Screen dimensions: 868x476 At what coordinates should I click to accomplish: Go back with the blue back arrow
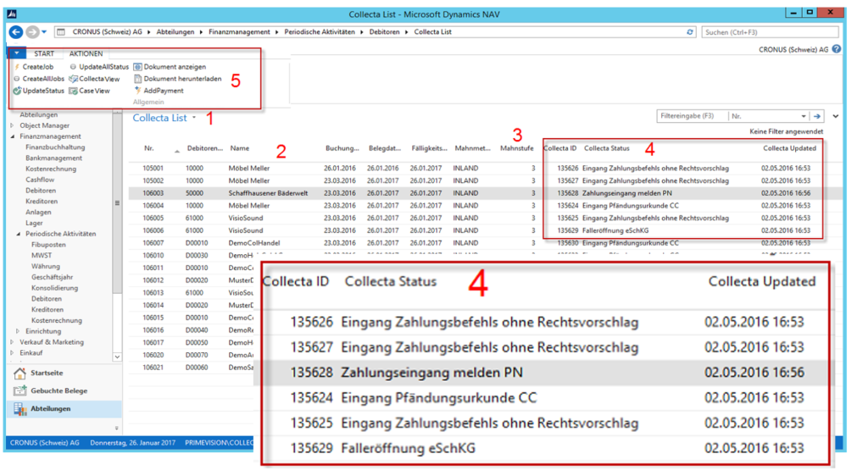(x=16, y=32)
